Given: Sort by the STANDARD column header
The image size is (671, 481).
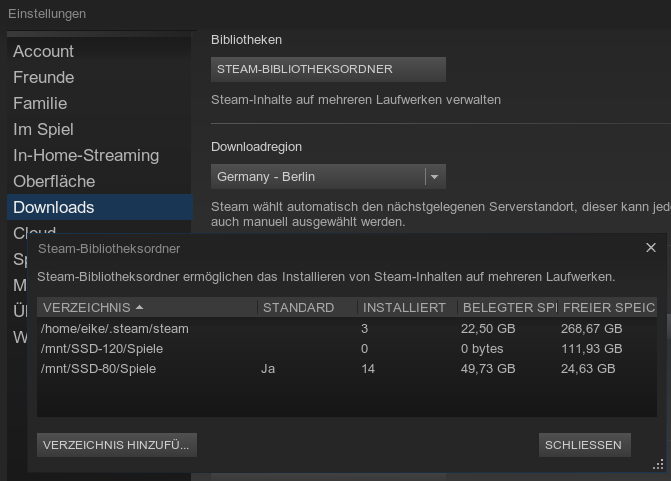Looking at the screenshot, I should coord(298,308).
